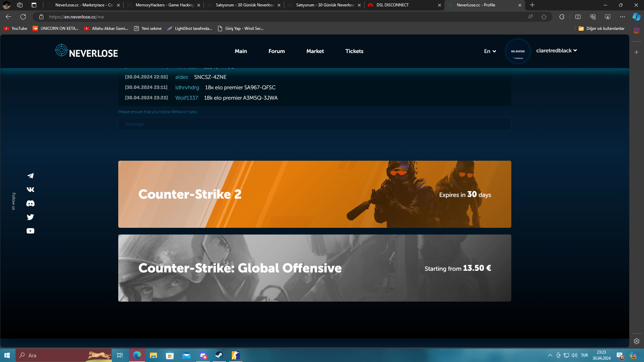Open Read aloud option
This screenshot has width=644, height=362.
pos(530,17)
